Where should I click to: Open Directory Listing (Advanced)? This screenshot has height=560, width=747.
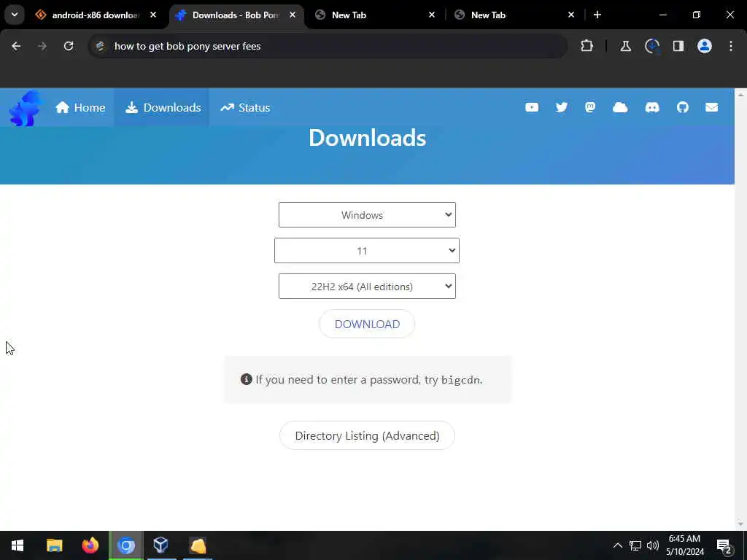(x=367, y=435)
